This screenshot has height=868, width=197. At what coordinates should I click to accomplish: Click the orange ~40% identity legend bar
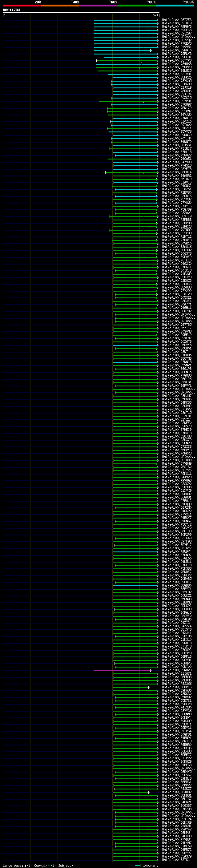point(60,6)
